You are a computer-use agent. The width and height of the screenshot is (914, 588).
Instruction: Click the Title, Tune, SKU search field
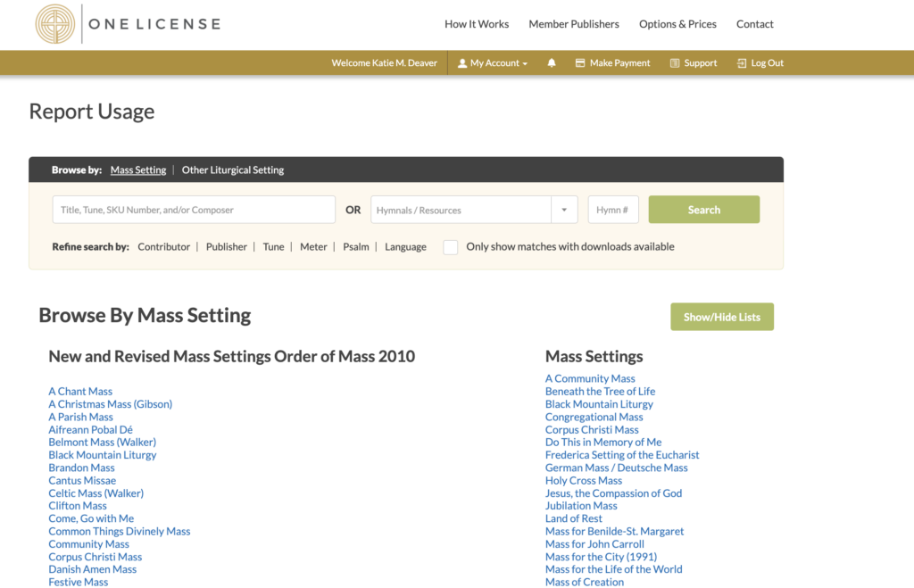coord(193,209)
